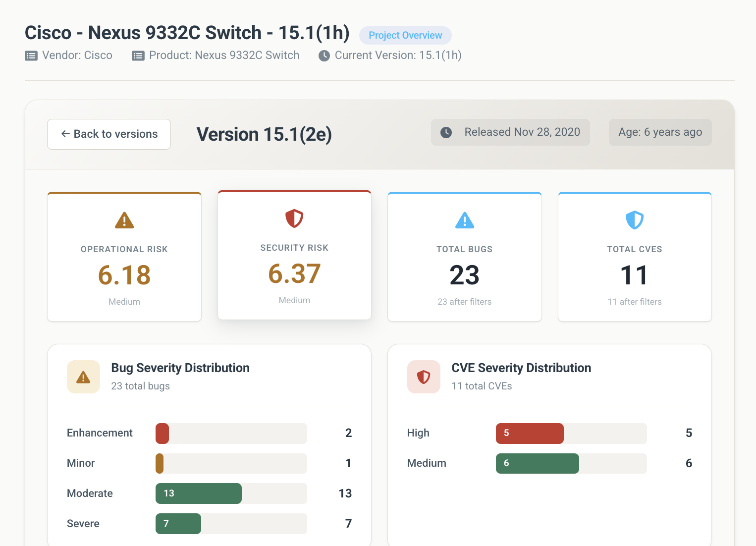Click the High CVE count 5 at row end
This screenshot has height=546, width=756.
point(689,433)
